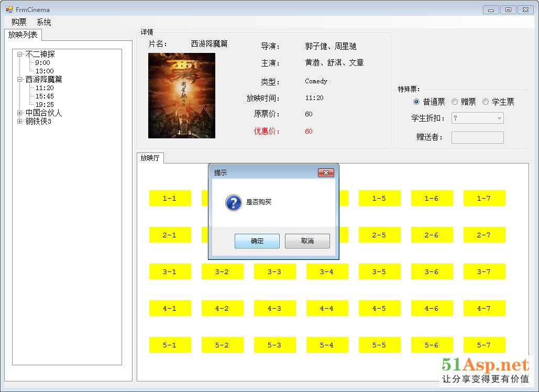Select the 15:45 showtime
The width and height of the screenshot is (539, 392).
[x=45, y=96]
